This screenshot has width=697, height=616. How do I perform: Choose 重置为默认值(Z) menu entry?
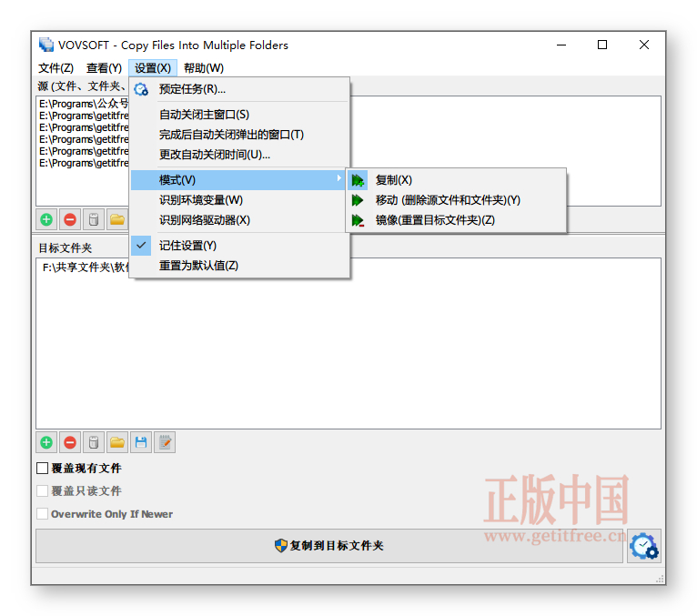pyautogui.click(x=239, y=266)
